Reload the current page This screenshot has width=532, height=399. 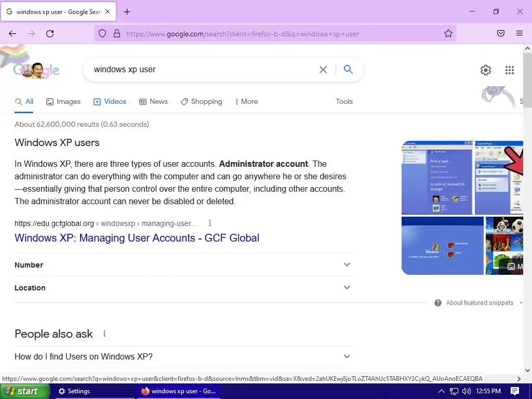point(50,34)
